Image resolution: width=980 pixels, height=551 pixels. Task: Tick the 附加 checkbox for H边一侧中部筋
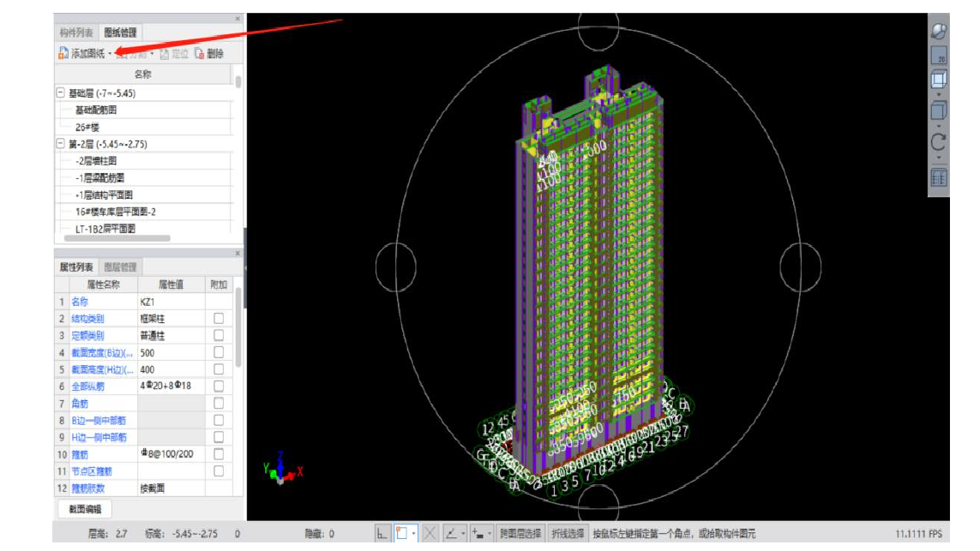click(x=219, y=437)
